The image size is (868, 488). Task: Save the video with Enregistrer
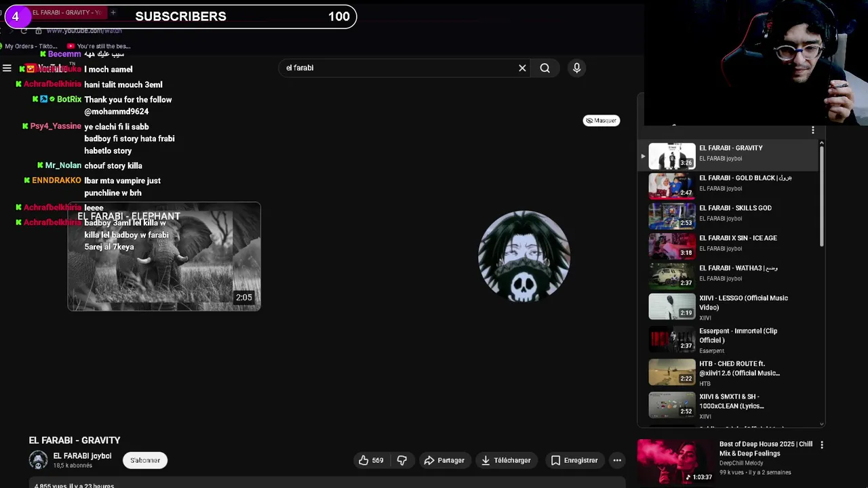(574, 460)
